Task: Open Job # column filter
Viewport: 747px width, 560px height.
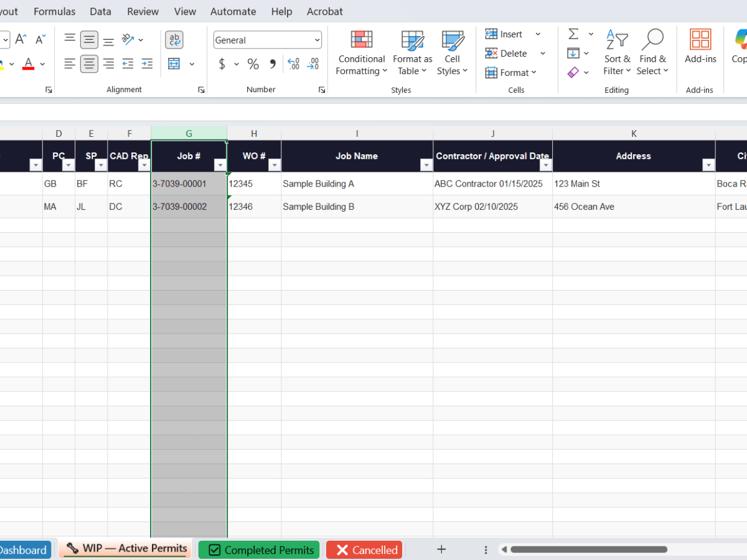Action: click(220, 165)
